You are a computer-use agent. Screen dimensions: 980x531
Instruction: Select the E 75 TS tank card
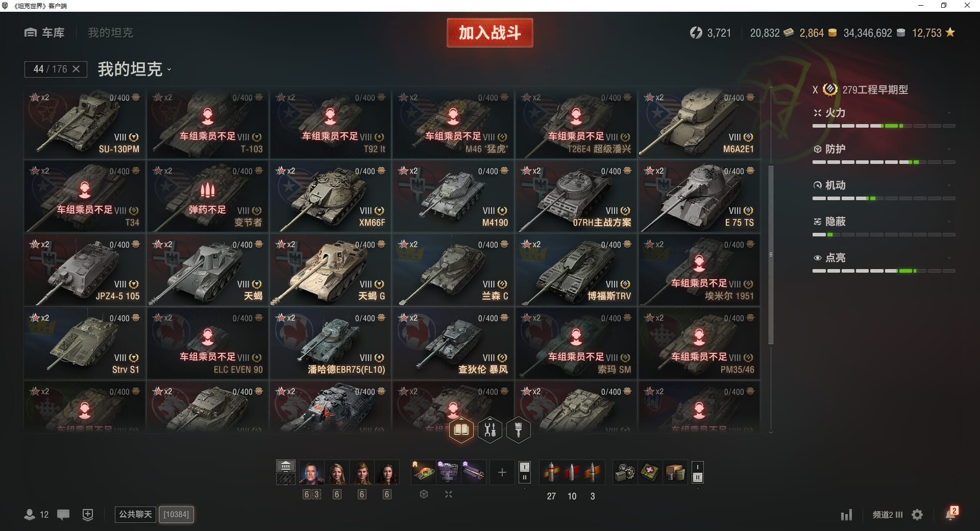pos(699,197)
